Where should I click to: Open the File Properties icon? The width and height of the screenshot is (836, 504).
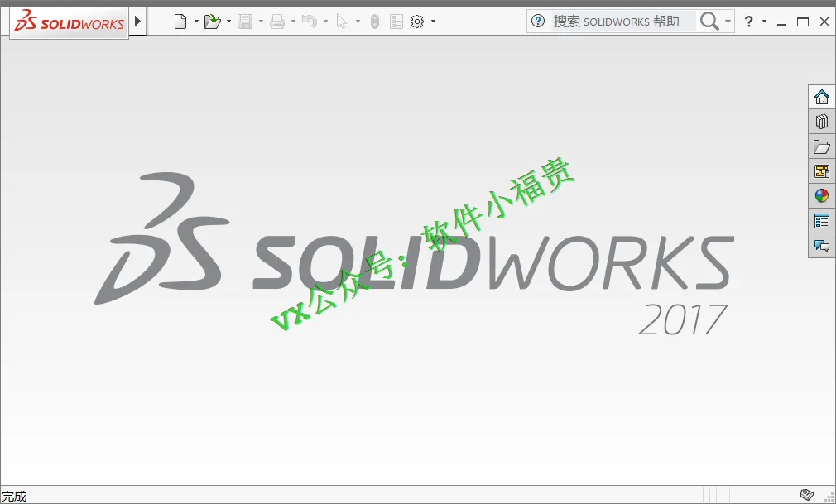click(396, 22)
